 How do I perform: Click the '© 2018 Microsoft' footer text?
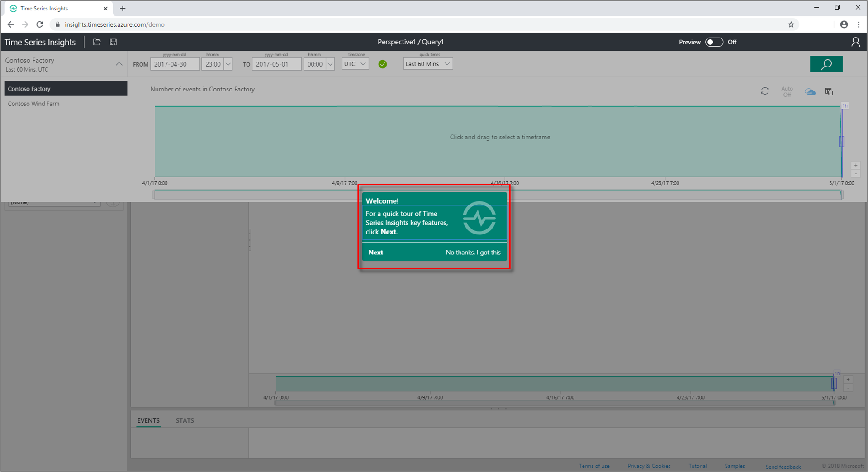pyautogui.click(x=843, y=466)
